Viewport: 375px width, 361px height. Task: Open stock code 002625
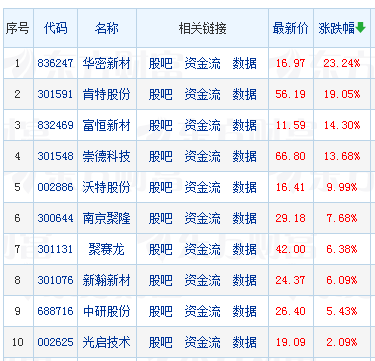coord(55,342)
